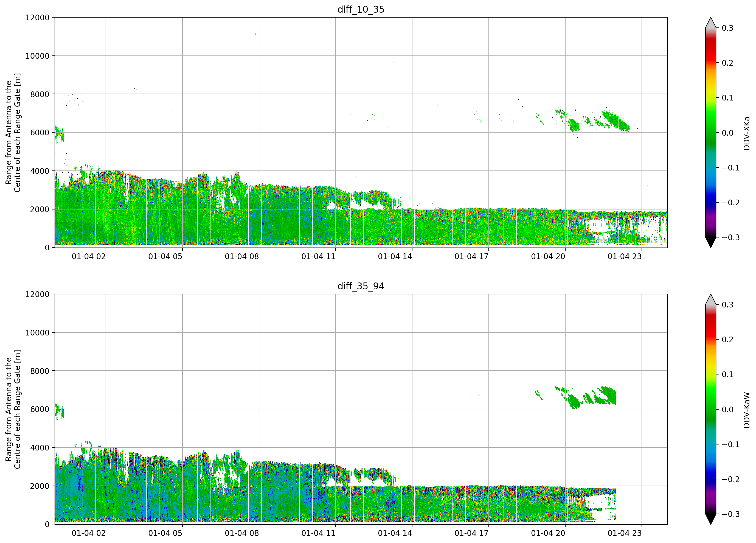Click the 0.0 tick on the DDV-KaW colorbar

pyautogui.click(x=727, y=410)
